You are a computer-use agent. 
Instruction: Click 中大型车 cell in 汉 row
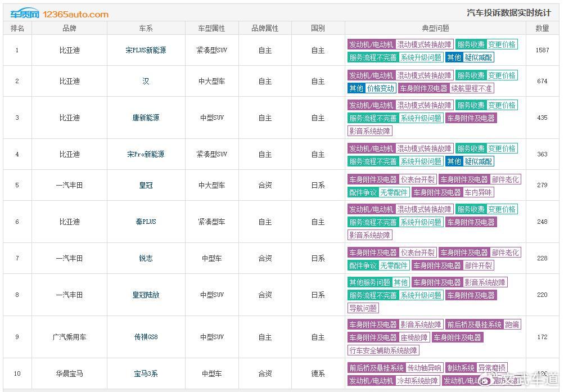tap(212, 82)
